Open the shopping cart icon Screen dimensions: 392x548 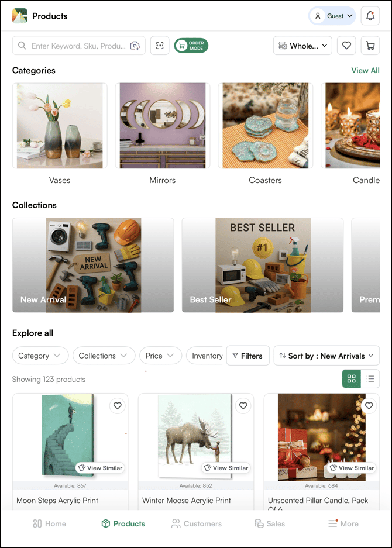point(370,46)
